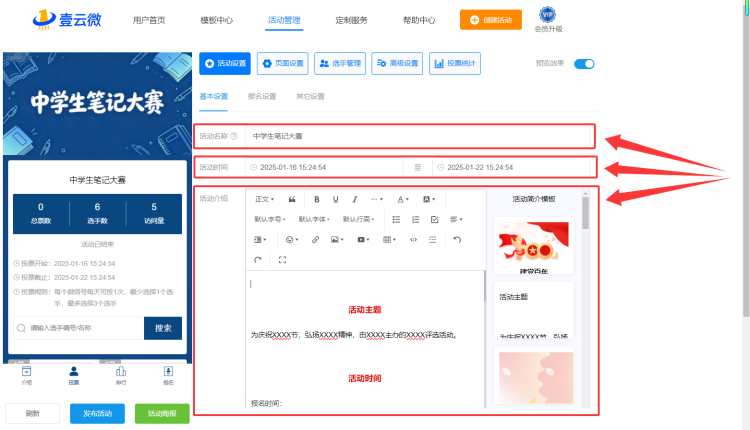The width and height of the screenshot is (750, 430).
Task: Click the 活动设置 button
Action: coord(225,64)
